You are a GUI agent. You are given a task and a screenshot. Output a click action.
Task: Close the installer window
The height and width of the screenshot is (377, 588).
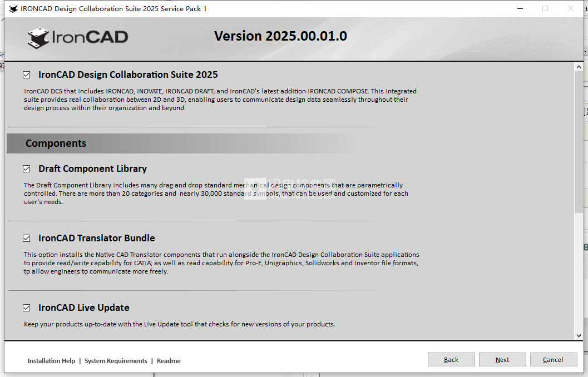(x=570, y=9)
